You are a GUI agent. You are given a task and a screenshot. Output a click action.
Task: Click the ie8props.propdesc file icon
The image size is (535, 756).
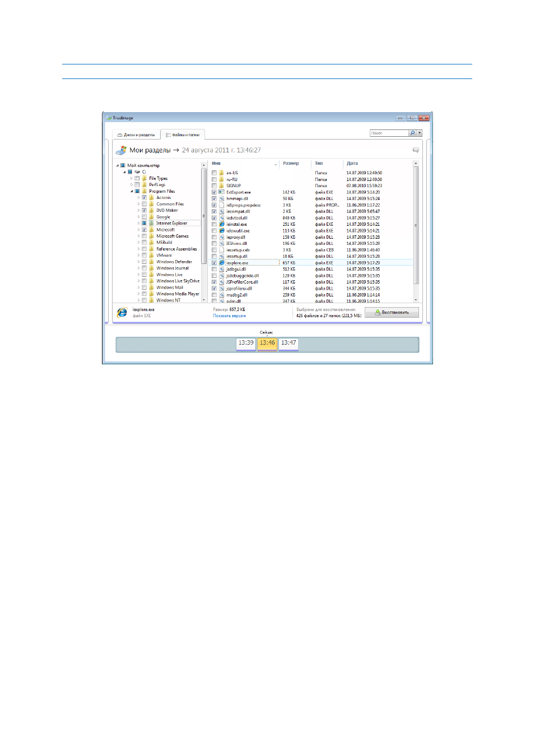(222, 205)
